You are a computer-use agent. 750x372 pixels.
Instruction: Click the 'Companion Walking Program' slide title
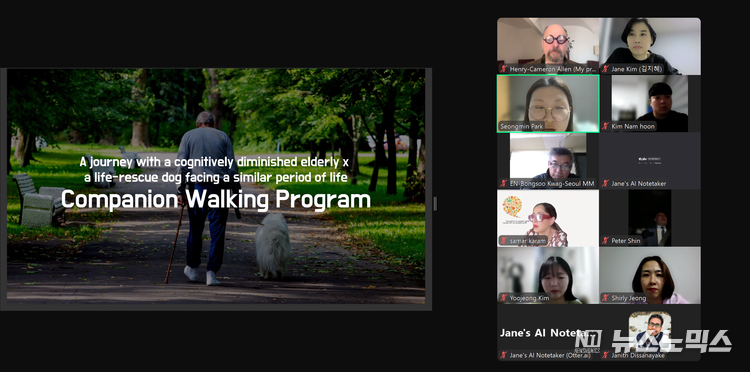[216, 200]
